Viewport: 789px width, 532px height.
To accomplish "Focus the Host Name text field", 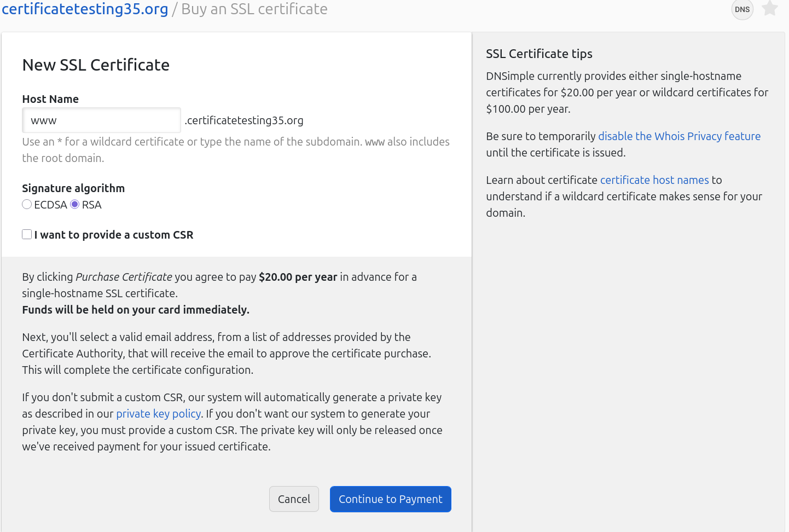I will click(102, 120).
